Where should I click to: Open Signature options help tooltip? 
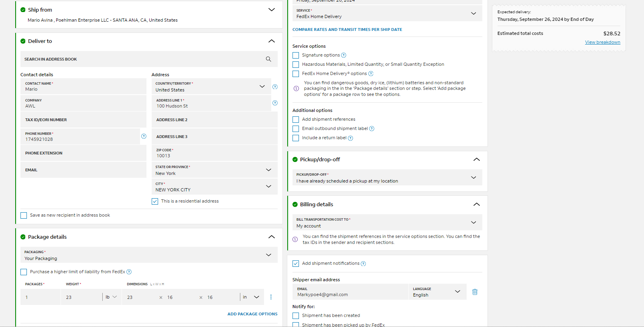click(x=343, y=55)
